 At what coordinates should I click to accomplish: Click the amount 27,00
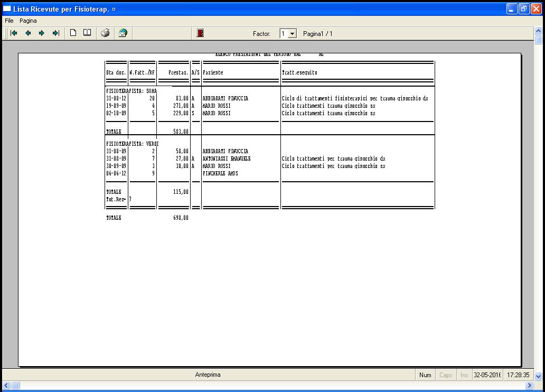point(182,158)
